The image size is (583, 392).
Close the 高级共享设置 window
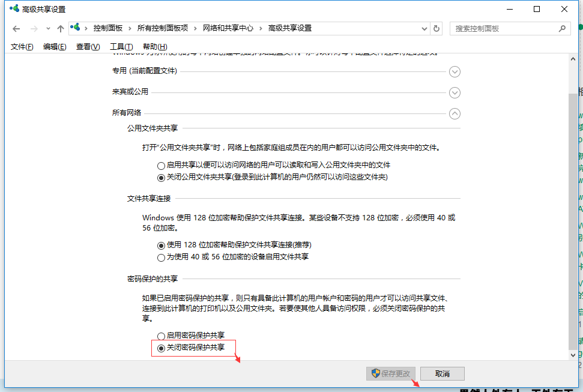pyautogui.click(x=564, y=9)
